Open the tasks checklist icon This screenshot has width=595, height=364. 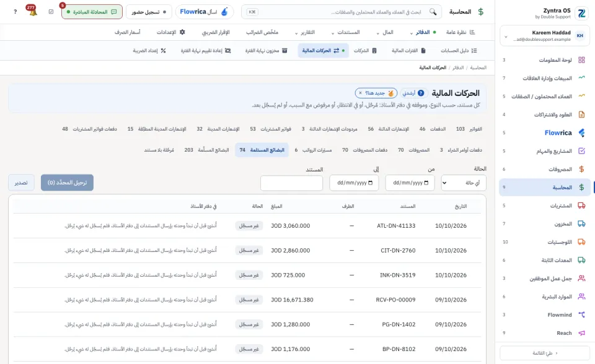tap(51, 12)
